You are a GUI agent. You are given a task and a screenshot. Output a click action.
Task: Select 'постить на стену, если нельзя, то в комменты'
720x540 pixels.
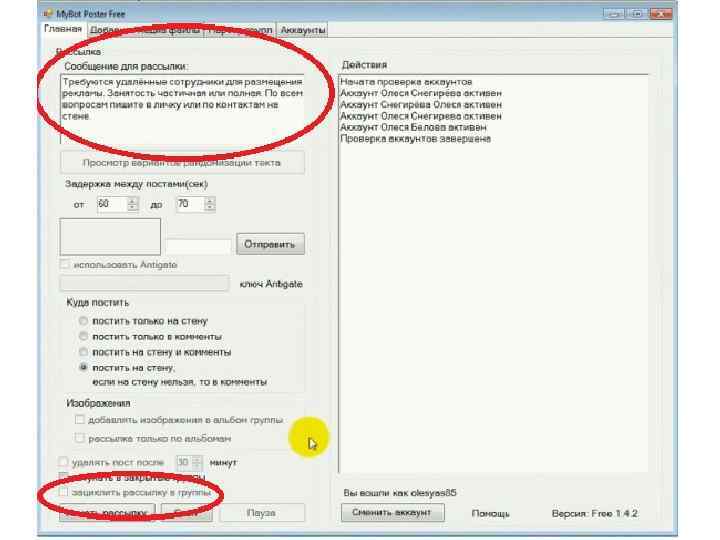tap(83, 367)
